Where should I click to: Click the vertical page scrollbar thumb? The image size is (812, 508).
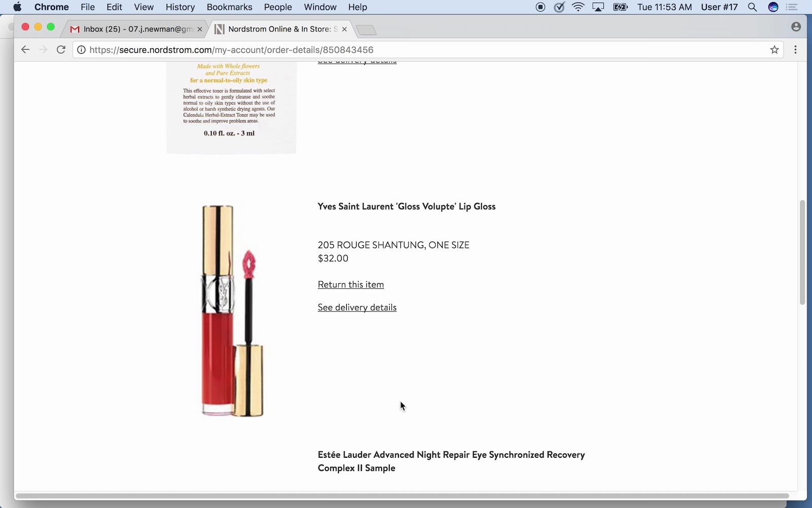tap(802, 252)
